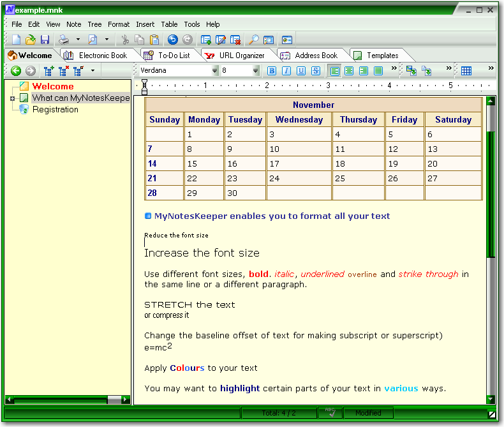
Task: Open the Tools menu
Action: pos(192,24)
